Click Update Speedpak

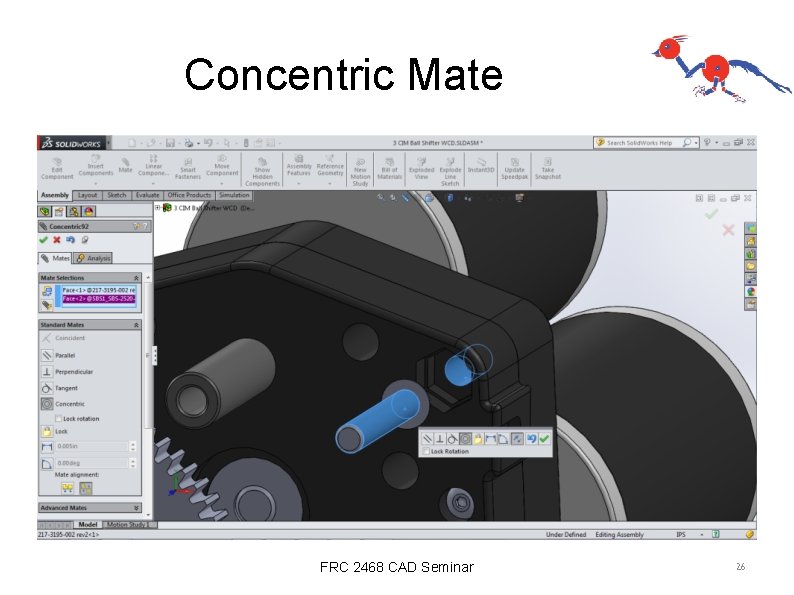(514, 169)
